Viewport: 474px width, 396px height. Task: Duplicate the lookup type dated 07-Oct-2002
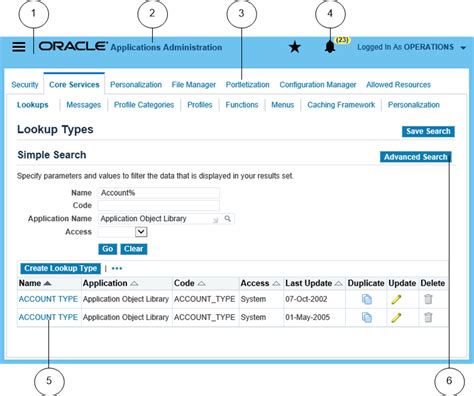(x=366, y=299)
